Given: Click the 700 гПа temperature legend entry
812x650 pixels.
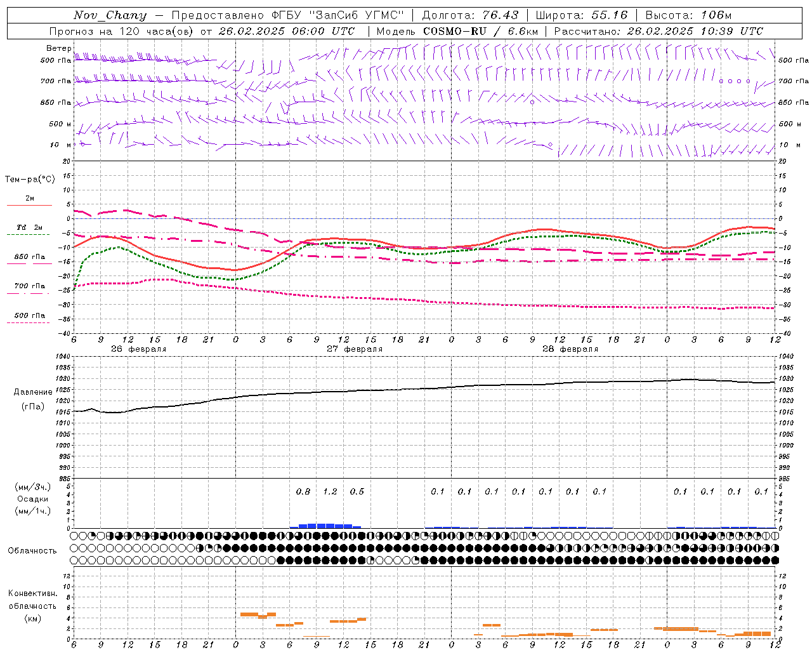Looking at the screenshot, I should (x=30, y=286).
